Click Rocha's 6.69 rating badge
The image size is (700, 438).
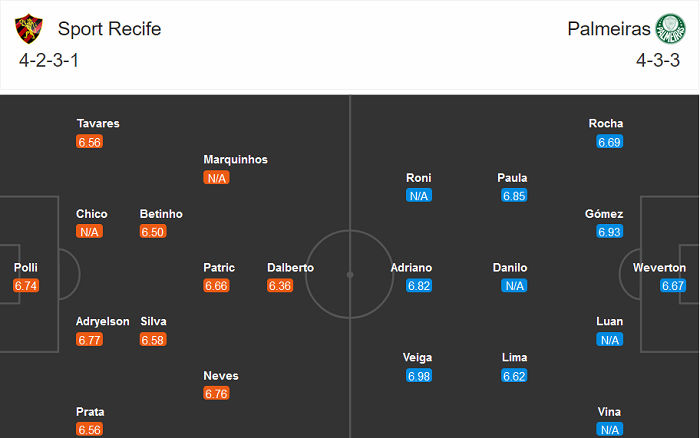pyautogui.click(x=610, y=142)
